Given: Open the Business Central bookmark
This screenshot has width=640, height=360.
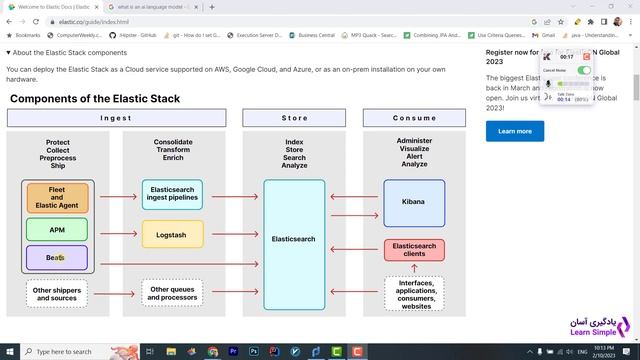Looking at the screenshot, I should coord(312,36).
